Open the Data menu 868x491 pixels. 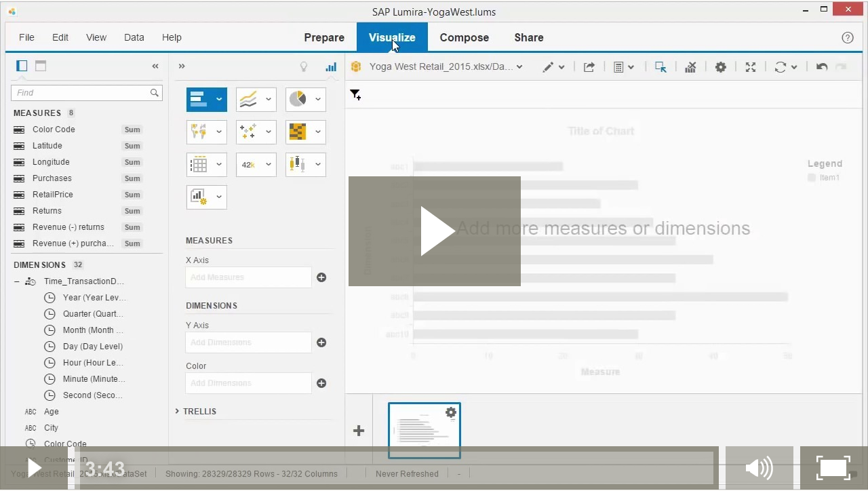pos(134,38)
